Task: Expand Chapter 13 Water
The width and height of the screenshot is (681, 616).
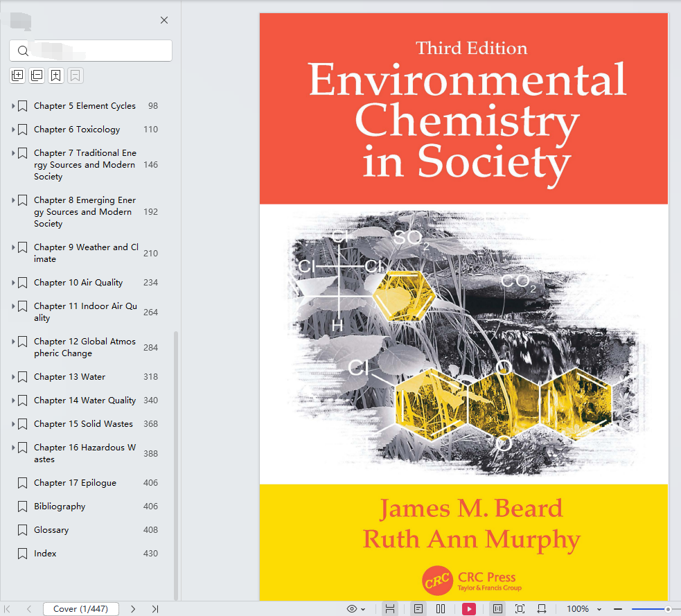Action: coord(13,377)
